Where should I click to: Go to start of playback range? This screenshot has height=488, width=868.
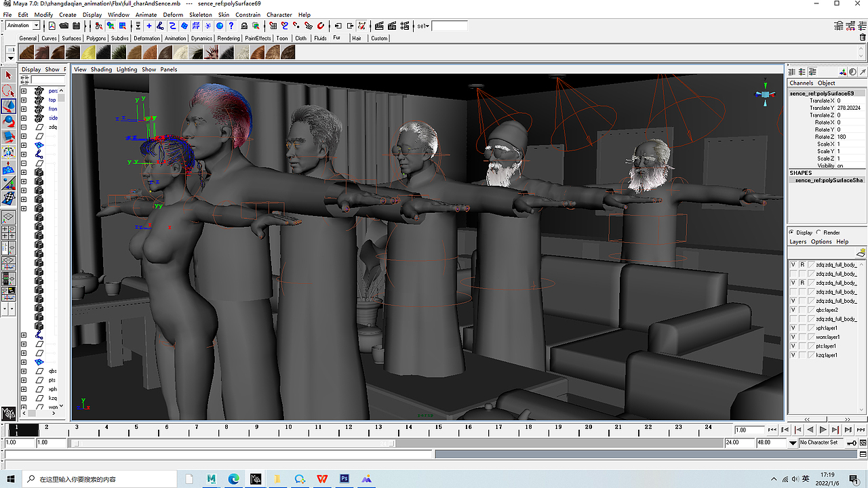point(772,430)
